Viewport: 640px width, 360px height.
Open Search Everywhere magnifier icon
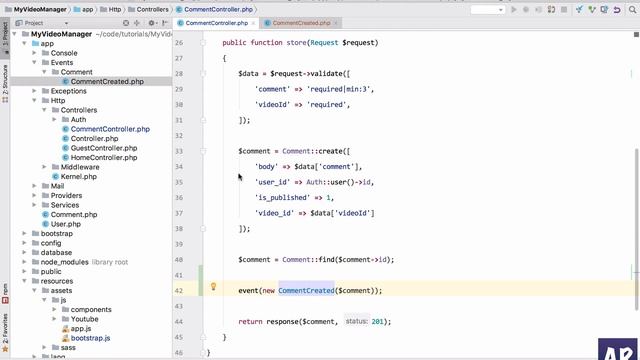pyautogui.click(x=632, y=9)
